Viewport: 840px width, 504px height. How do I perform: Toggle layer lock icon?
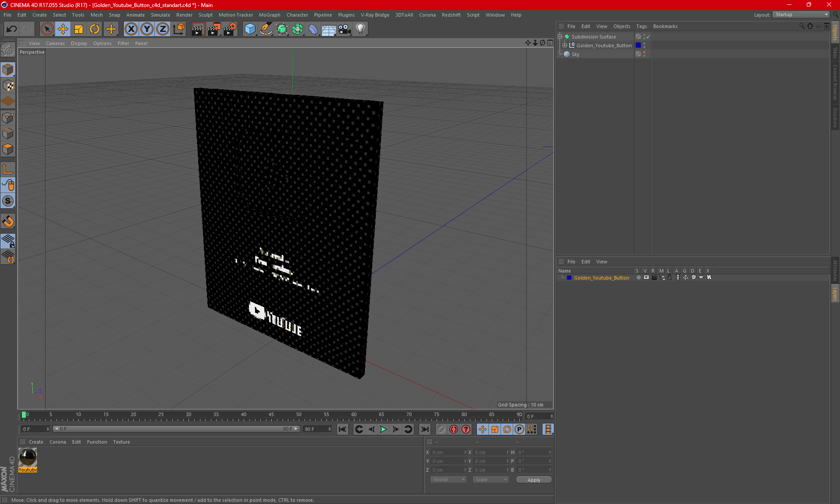[x=669, y=277]
